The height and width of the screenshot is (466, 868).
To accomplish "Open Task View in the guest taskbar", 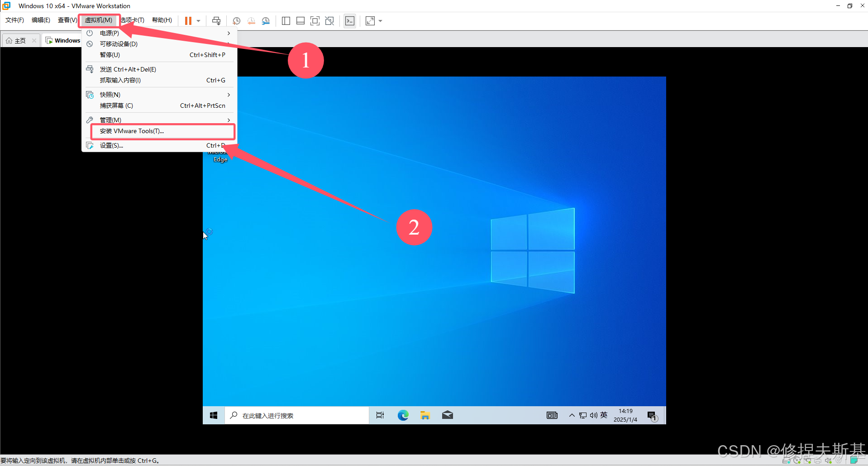I will (x=380, y=415).
